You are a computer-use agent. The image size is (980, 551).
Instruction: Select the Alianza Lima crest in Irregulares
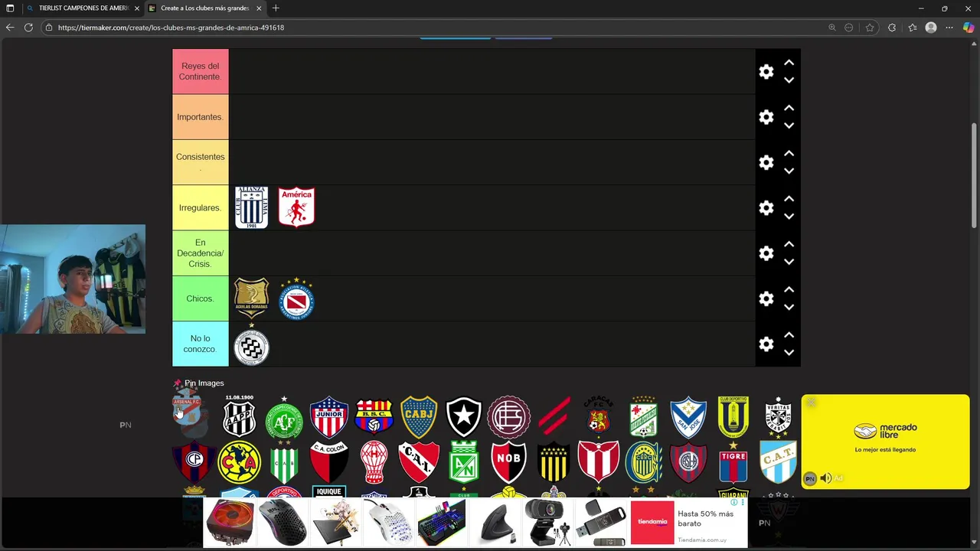click(251, 207)
